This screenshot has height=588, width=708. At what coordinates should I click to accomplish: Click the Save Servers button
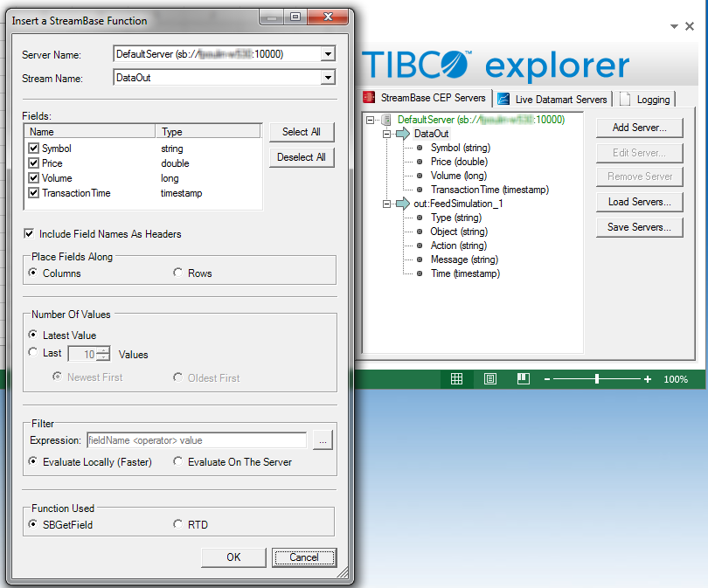[639, 227]
